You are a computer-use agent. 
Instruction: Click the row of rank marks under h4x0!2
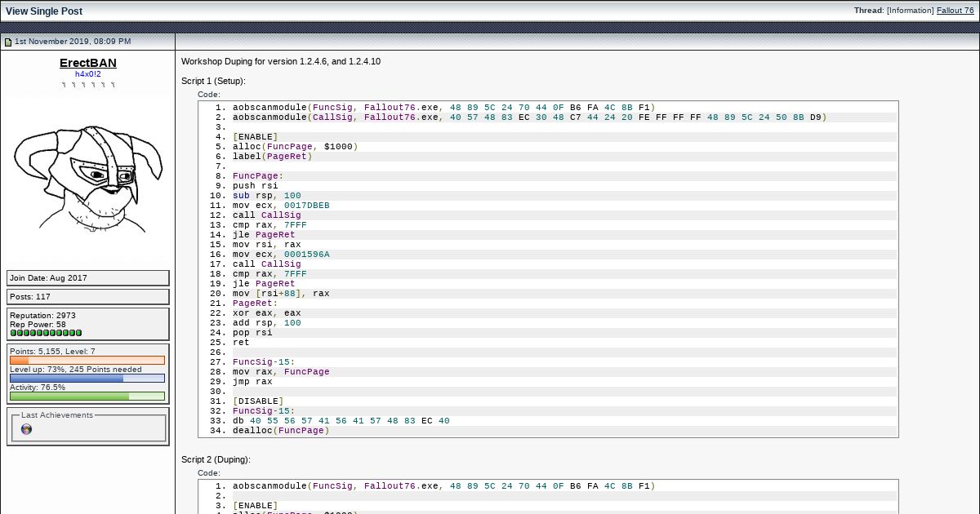[x=88, y=85]
